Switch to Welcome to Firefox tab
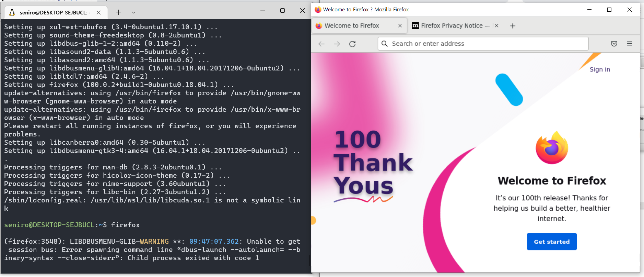 pos(359,26)
